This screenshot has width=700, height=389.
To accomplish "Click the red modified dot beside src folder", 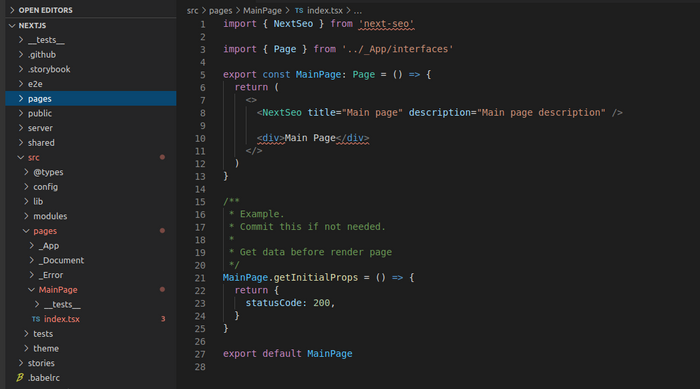I will (162, 157).
